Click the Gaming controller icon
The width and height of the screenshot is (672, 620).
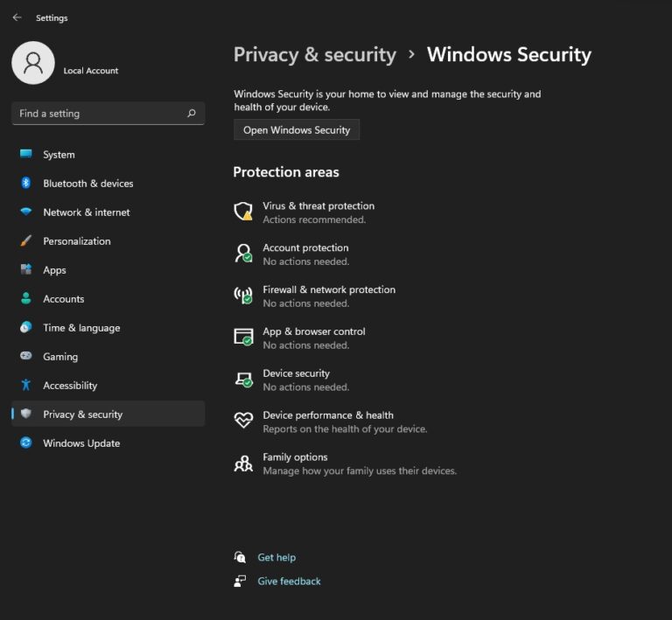26,356
